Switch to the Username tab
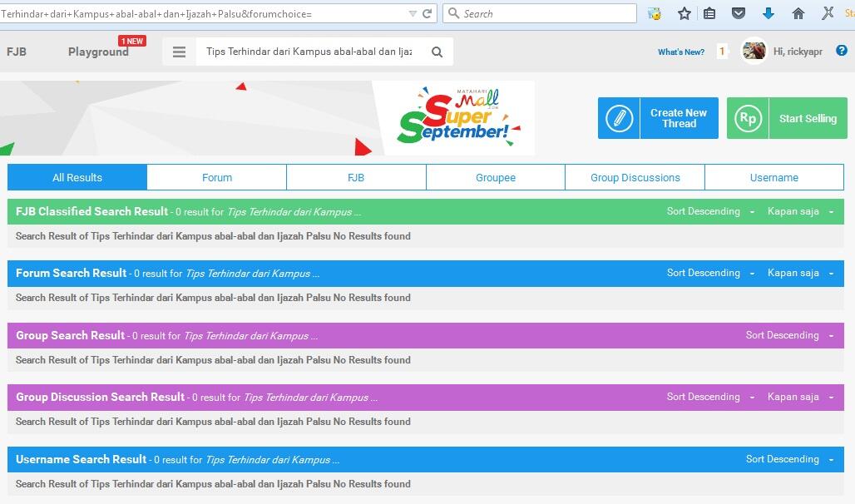This screenshot has width=855, height=504. (774, 177)
